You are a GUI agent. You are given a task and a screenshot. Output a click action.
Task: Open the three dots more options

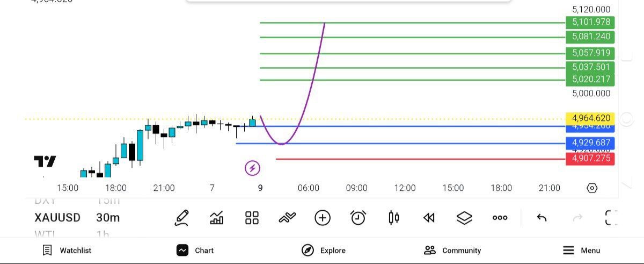click(500, 218)
